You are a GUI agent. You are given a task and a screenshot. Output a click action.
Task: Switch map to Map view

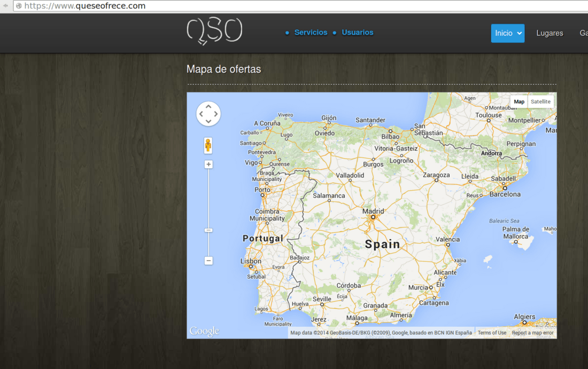coord(519,101)
